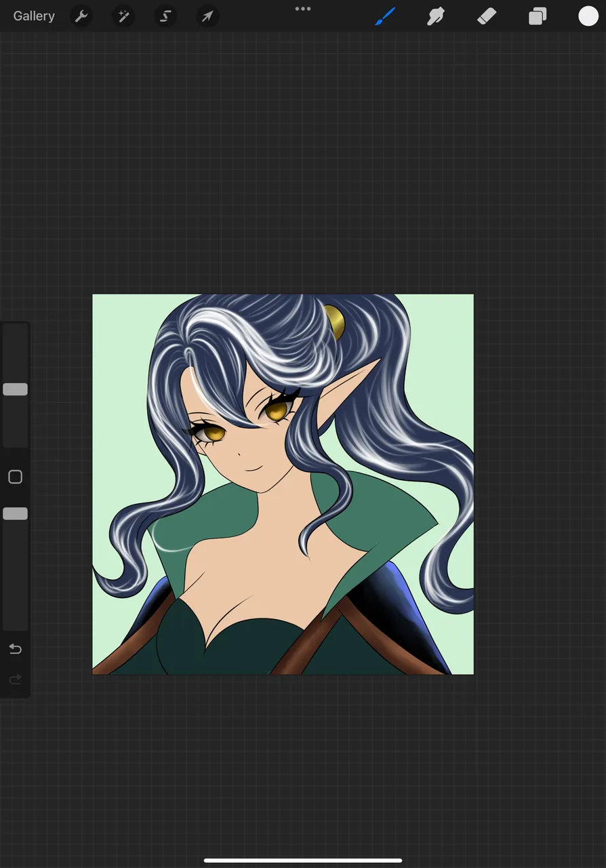Screen dimensions: 606x868
Task: Open the Layers panel
Action: (538, 16)
